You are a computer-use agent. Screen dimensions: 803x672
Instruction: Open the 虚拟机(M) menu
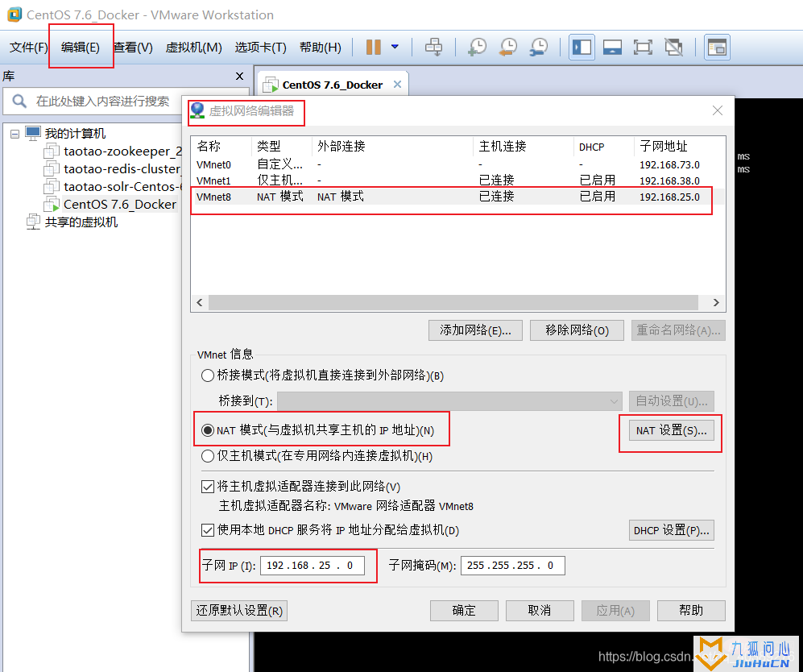193,47
